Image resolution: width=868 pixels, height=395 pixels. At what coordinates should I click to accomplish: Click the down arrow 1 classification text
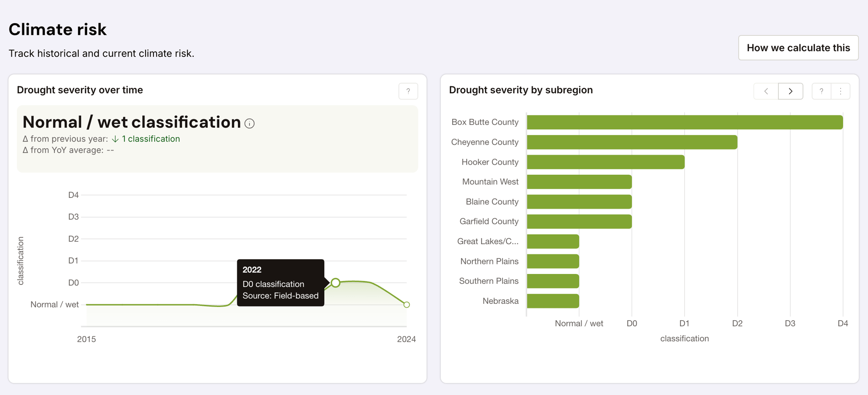tap(146, 139)
